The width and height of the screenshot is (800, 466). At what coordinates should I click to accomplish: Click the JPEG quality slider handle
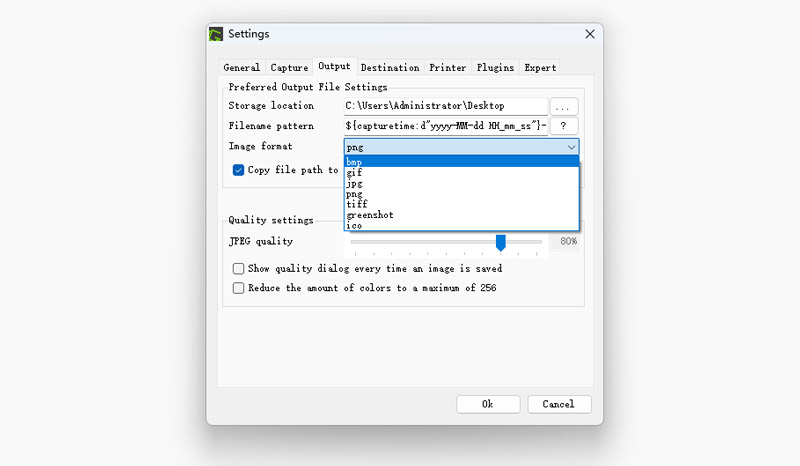tap(501, 242)
